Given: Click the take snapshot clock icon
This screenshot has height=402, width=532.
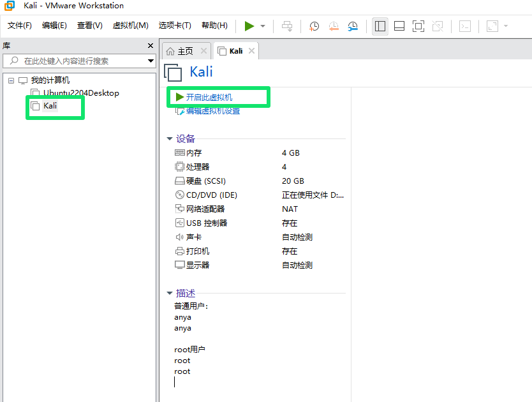Looking at the screenshot, I should 314,26.
